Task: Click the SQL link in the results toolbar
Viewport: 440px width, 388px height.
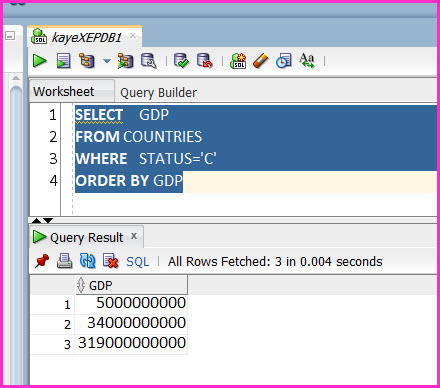Action: (137, 262)
